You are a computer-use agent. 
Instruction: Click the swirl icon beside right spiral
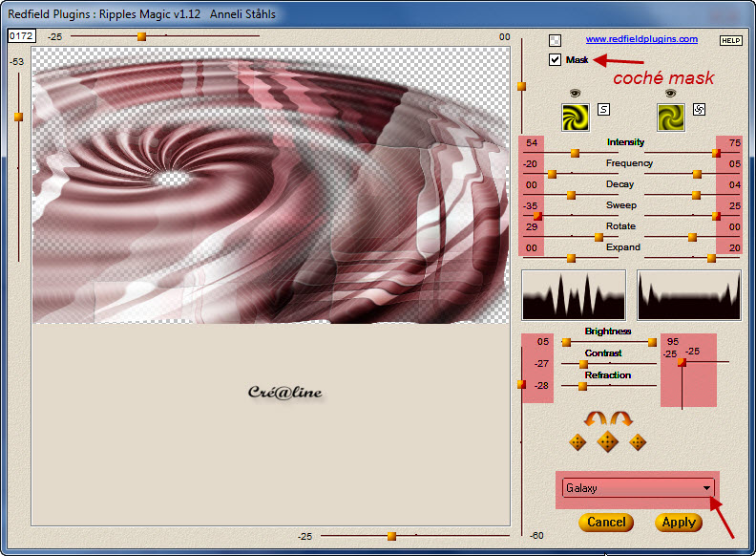pos(698,109)
